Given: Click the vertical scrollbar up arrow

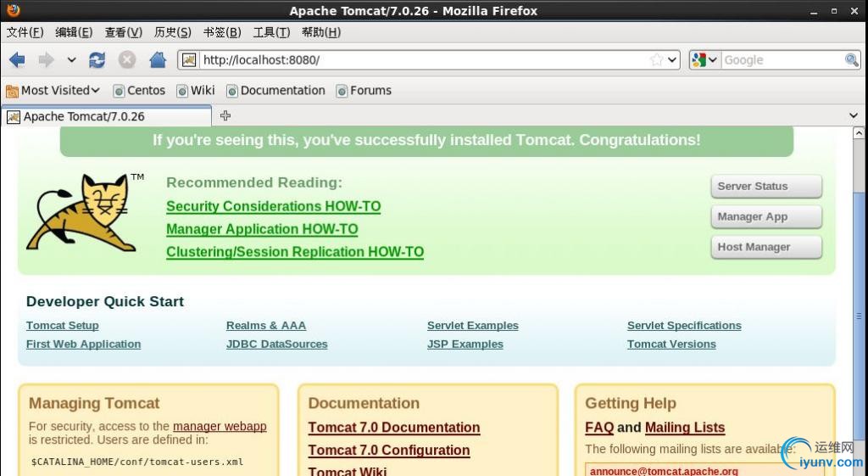Looking at the screenshot, I should coord(859,133).
